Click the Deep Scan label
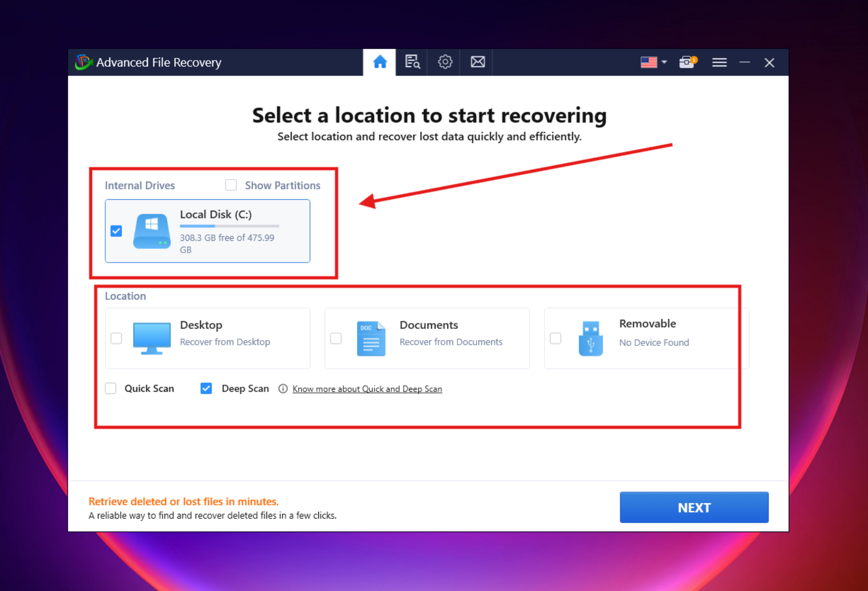868x591 pixels. coord(245,388)
